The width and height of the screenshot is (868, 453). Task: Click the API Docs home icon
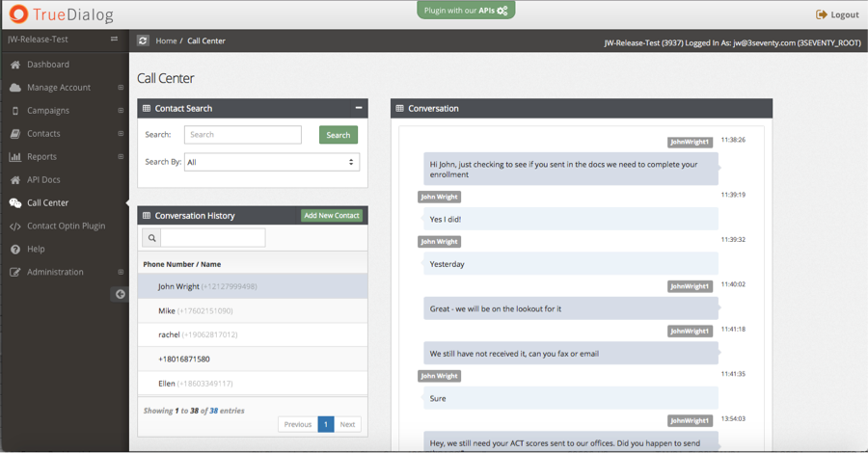pyautogui.click(x=14, y=180)
